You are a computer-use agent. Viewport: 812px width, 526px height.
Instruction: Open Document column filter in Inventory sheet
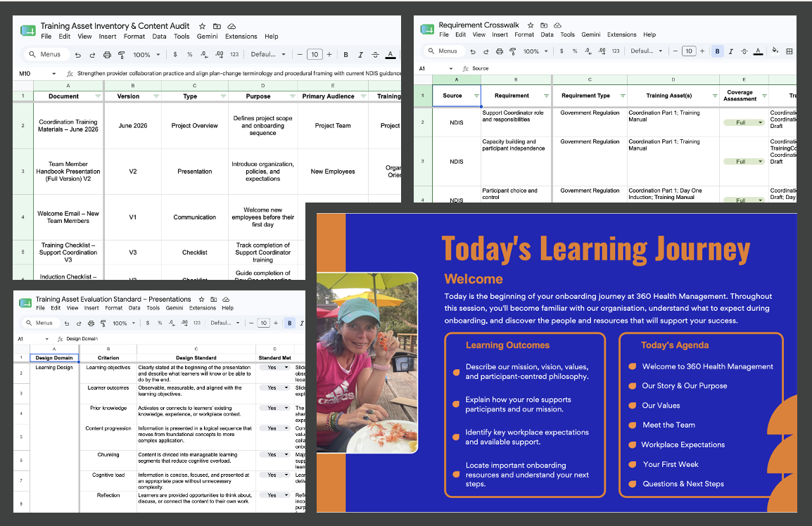(98, 96)
